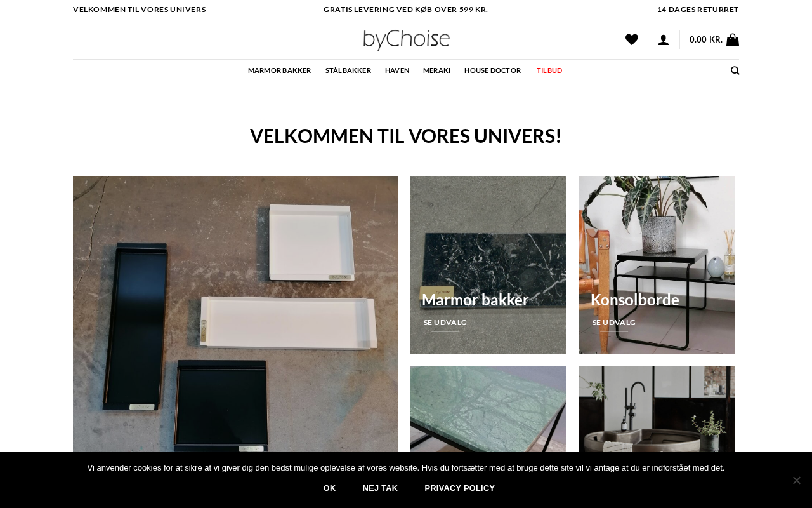Screen dimensions: 812x508
Task: Click the search magnifier icon
Action: click(x=735, y=70)
